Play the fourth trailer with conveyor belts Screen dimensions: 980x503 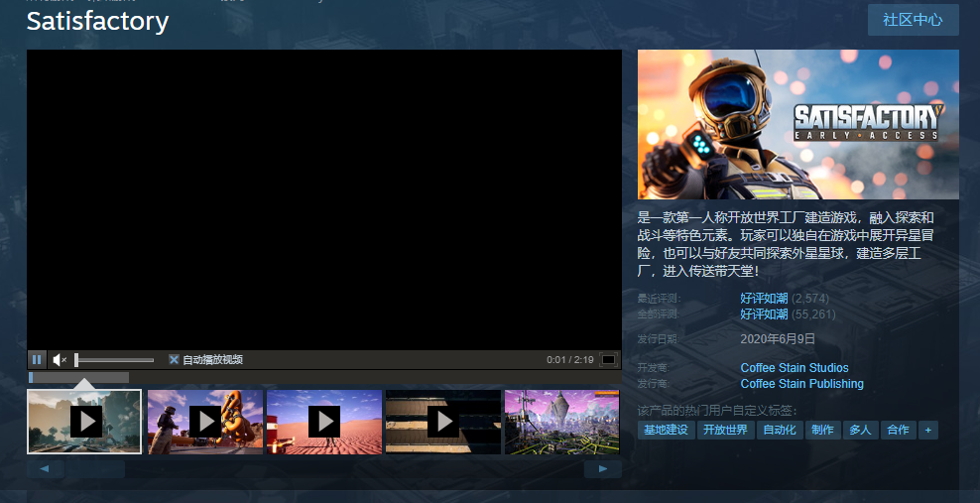coord(443,422)
